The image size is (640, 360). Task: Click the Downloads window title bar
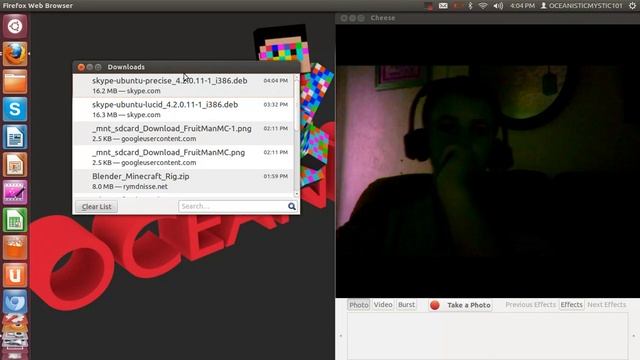click(187, 67)
